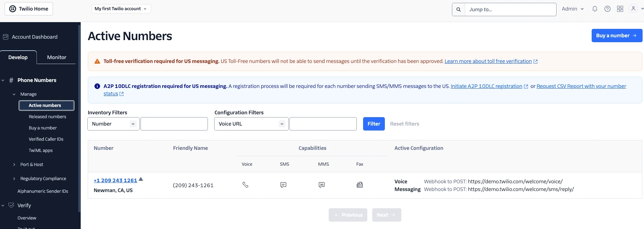The height and width of the screenshot is (229, 644).
Task: Click the Fax capability icon
Action: click(360, 185)
